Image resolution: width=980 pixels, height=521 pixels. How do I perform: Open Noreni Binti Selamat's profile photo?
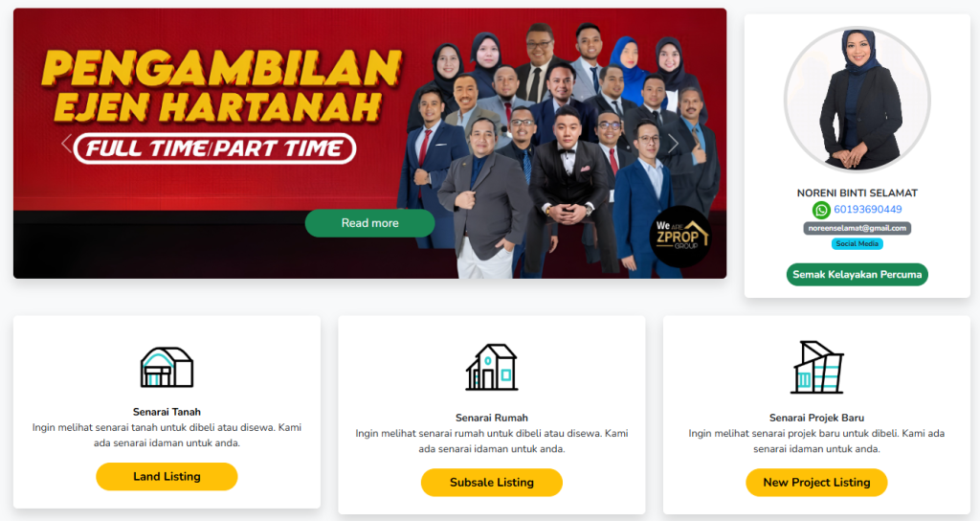(x=857, y=100)
